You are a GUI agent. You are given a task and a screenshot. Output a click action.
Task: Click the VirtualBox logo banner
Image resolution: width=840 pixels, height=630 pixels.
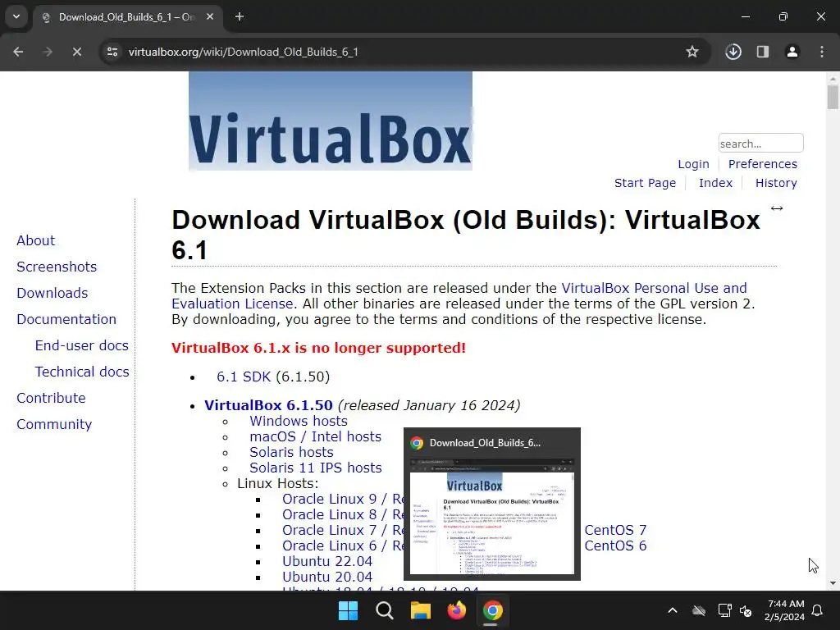330,121
